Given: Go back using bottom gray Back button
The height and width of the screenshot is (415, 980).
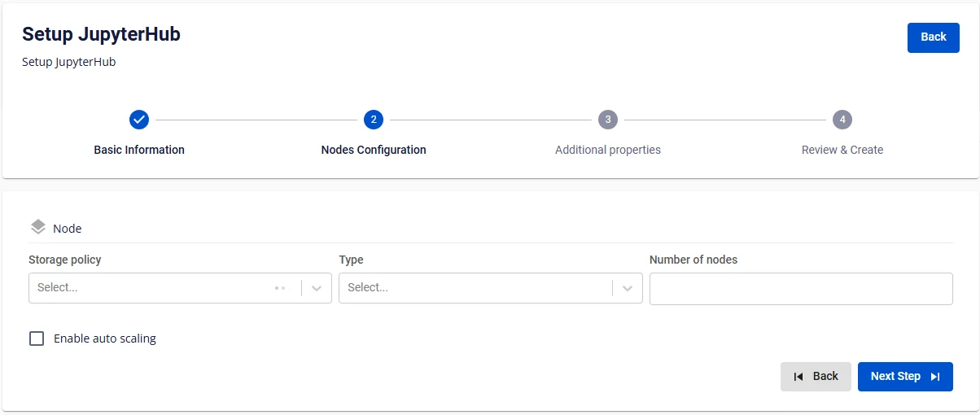Looking at the screenshot, I should (816, 377).
